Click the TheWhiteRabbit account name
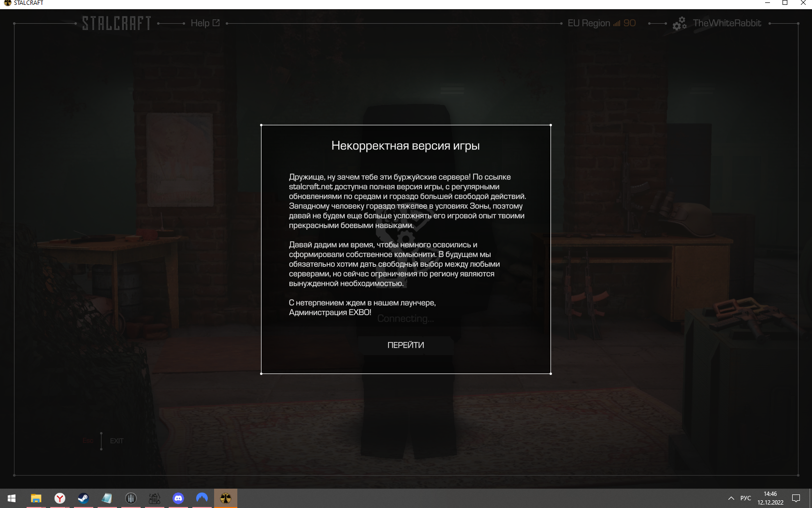This screenshot has width=812, height=508. pos(726,23)
